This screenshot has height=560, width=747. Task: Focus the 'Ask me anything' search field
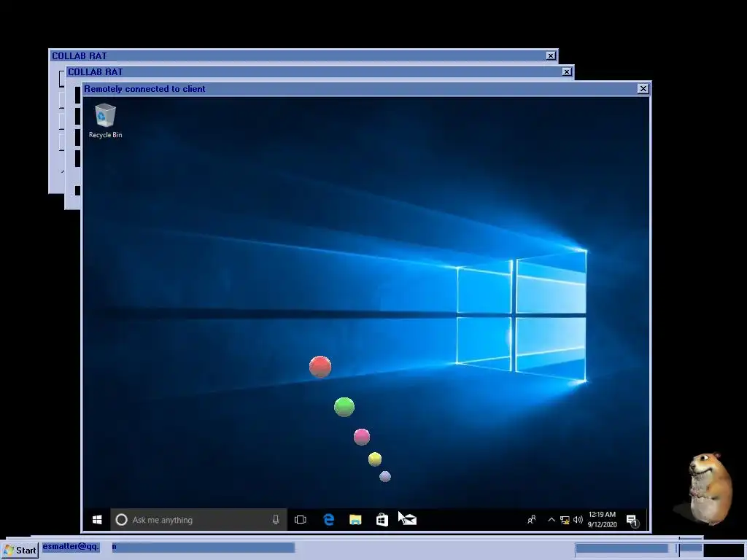[x=198, y=519]
